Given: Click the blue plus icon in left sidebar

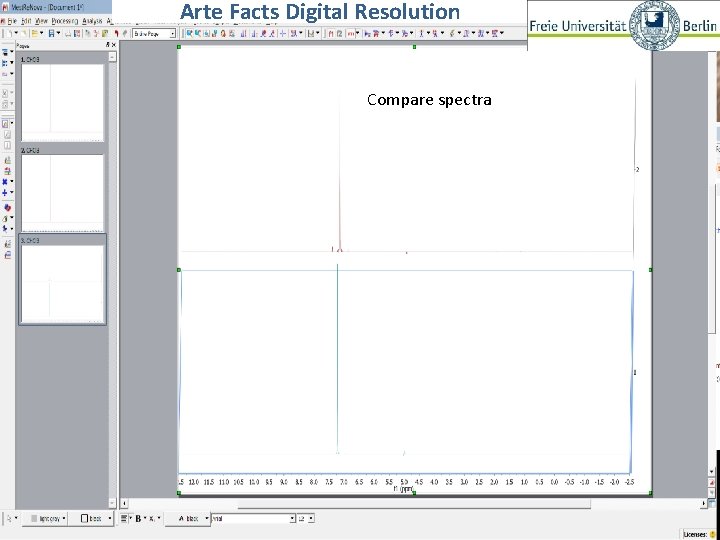Looking at the screenshot, I should pos(5,193).
